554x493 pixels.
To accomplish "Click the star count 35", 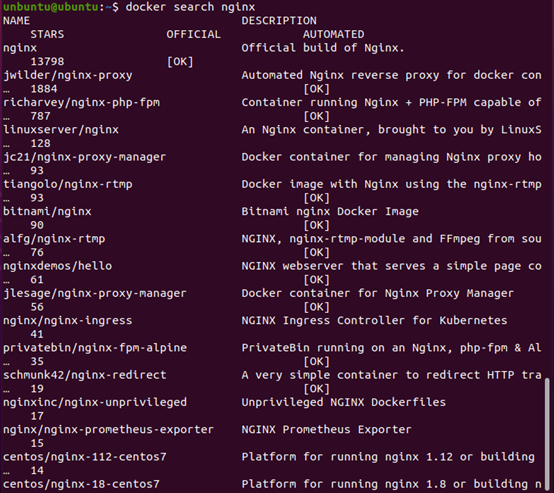I will tap(37, 361).
